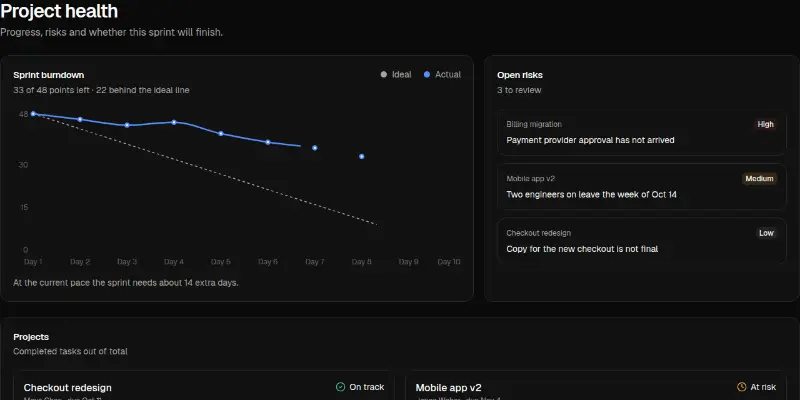Screen dimensions: 800x400
Task: Click the At risk status label
Action: 763,387
